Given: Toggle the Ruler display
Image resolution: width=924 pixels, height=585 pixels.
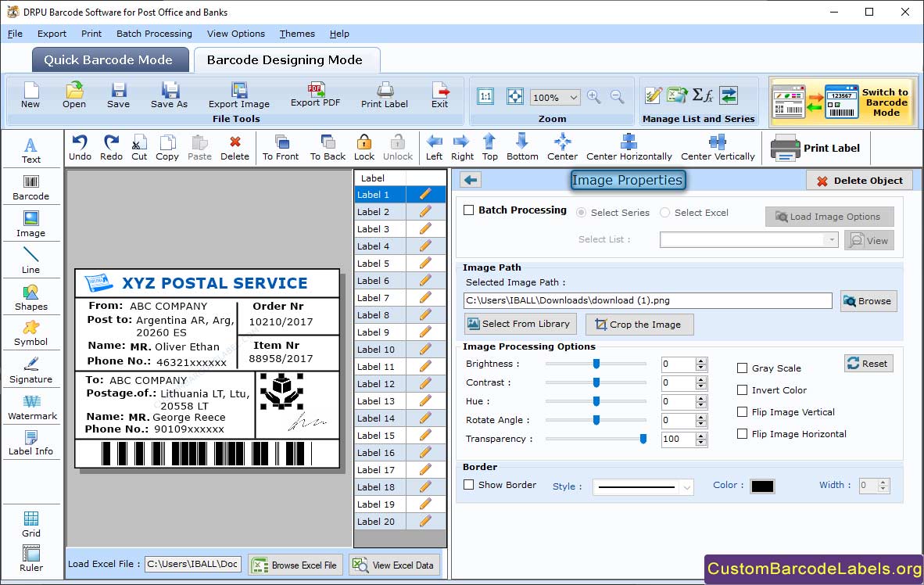Looking at the screenshot, I should coord(30,558).
